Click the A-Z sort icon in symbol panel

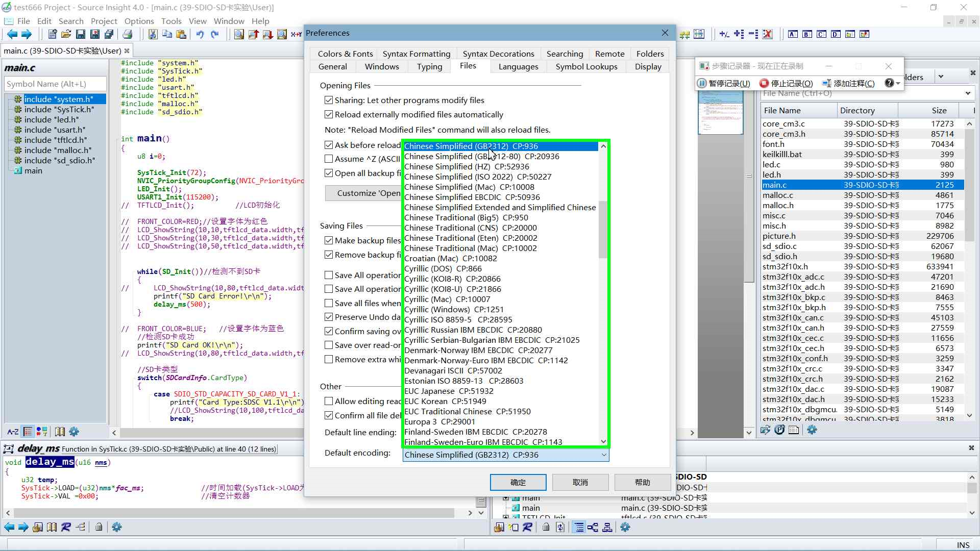(13, 432)
